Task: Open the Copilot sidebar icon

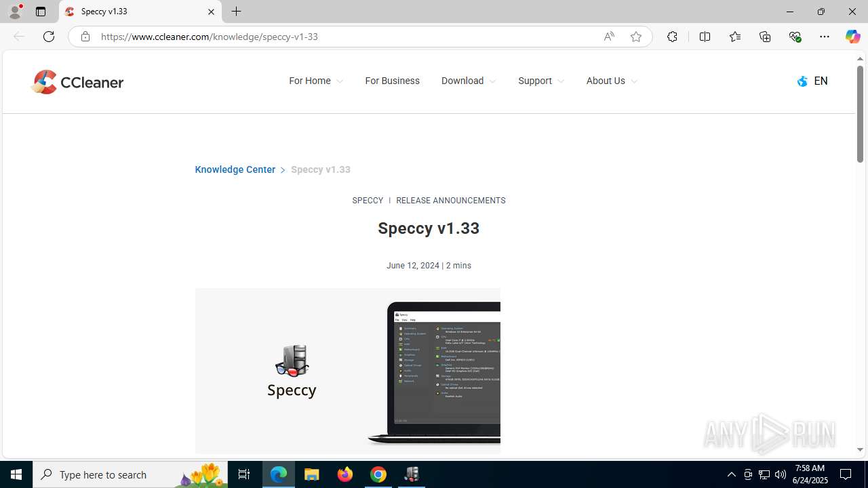Action: pyautogui.click(x=852, y=37)
